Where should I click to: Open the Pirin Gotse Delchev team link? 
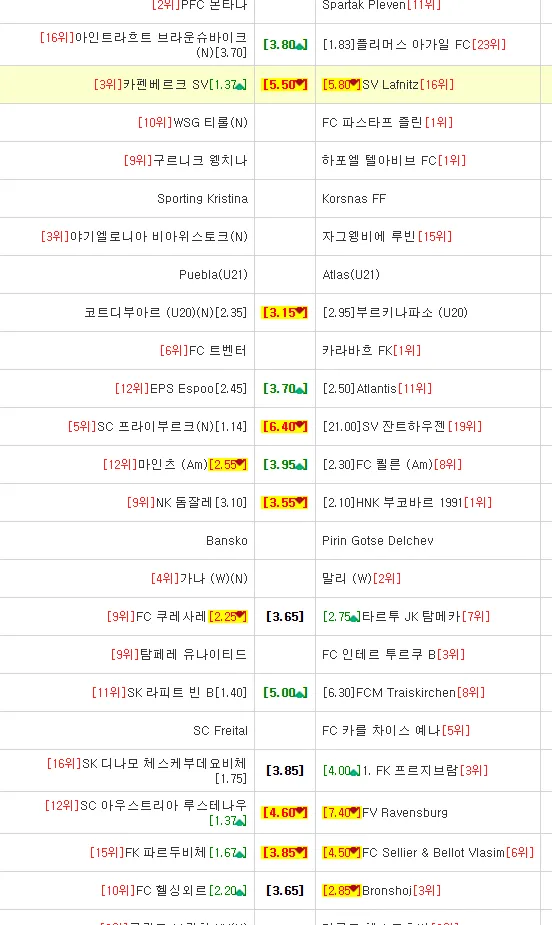377,540
